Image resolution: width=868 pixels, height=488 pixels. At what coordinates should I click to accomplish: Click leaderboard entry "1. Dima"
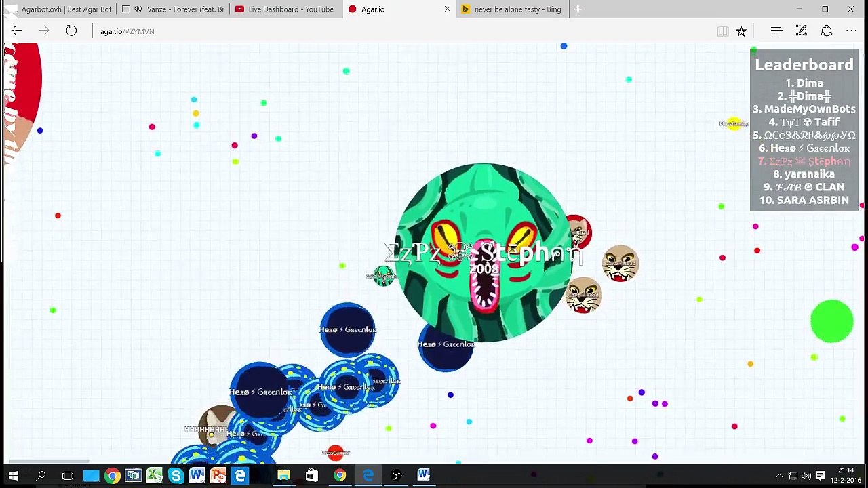(804, 83)
